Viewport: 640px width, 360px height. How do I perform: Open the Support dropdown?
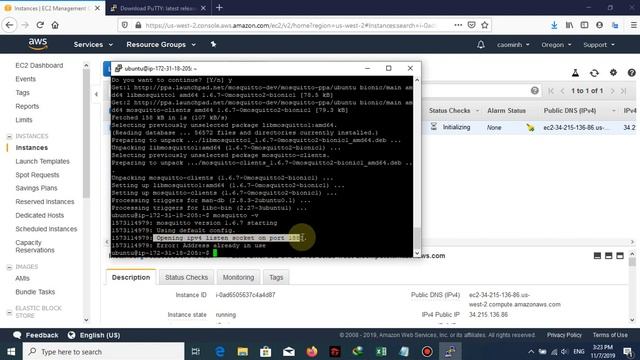pos(599,44)
